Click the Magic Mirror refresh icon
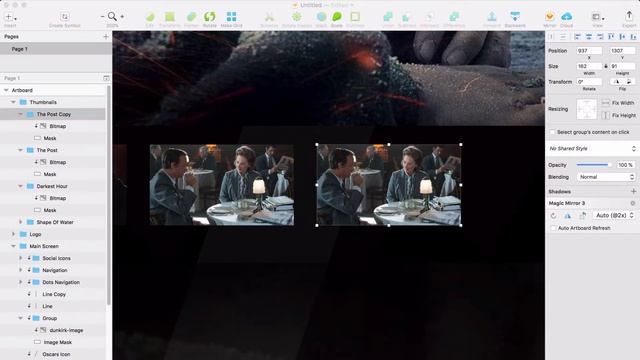 pyautogui.click(x=553, y=216)
